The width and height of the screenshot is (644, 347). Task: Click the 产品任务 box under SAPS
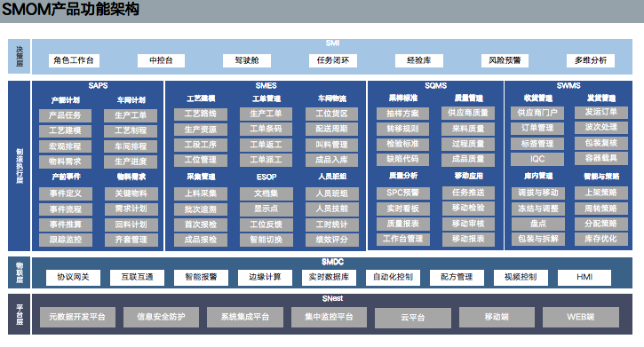pyautogui.click(x=66, y=115)
